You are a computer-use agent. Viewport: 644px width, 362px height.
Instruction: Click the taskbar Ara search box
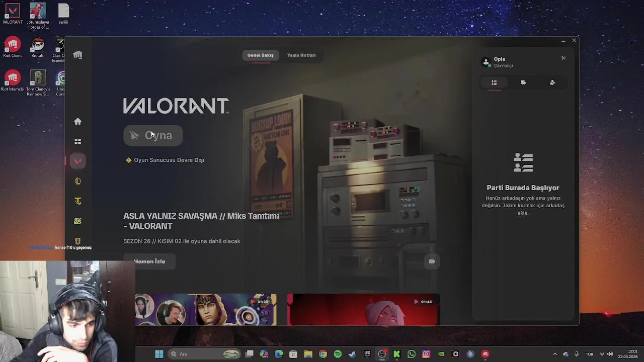coord(204,354)
